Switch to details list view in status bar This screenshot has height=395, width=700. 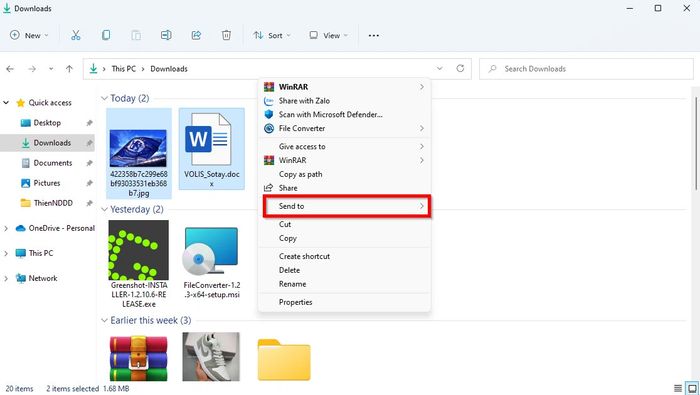pos(678,388)
